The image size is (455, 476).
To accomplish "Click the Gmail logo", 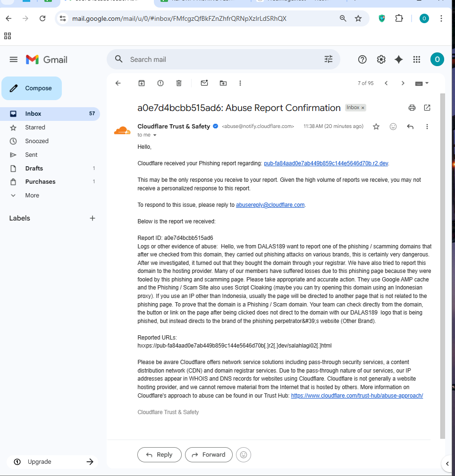I will coord(46,59).
